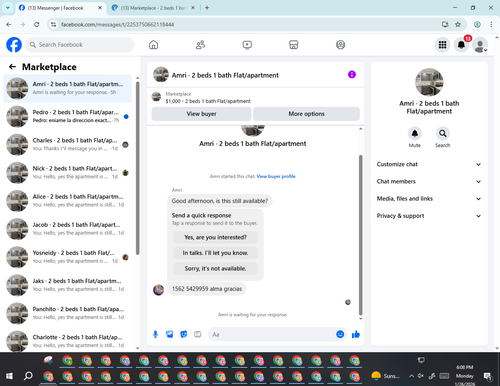
Task: Switch to the Marketplace - 2 beds tab
Action: pos(152,8)
